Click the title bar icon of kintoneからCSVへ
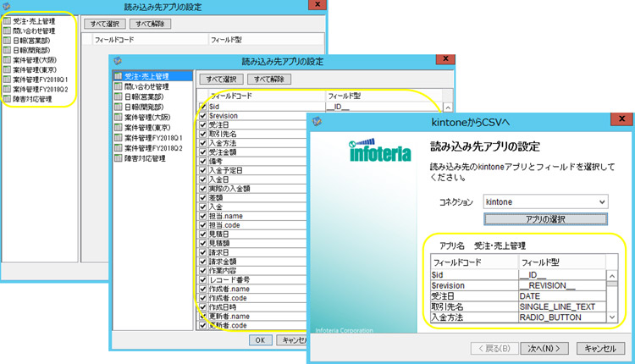 pyautogui.click(x=317, y=121)
